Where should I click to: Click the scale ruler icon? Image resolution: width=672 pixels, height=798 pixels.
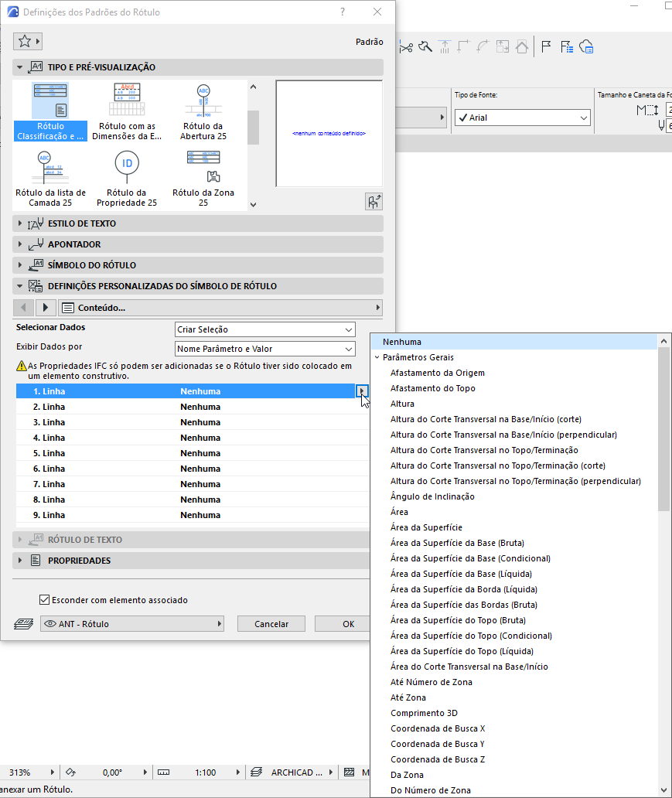[x=163, y=772]
